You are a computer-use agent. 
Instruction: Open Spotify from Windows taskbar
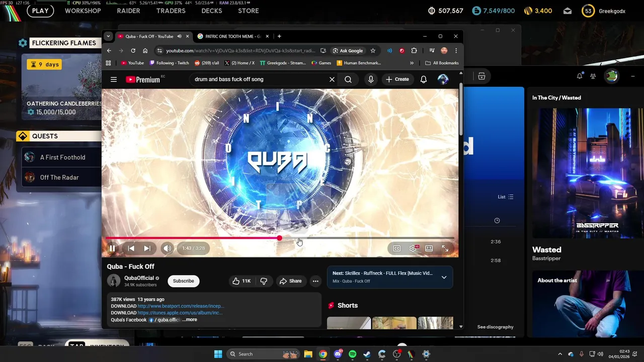click(352, 354)
